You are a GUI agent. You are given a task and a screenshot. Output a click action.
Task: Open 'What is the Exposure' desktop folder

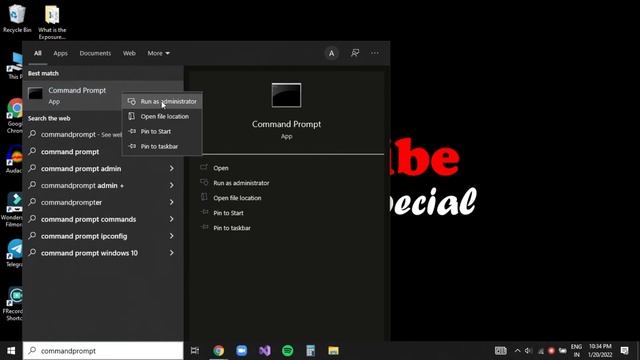52,22
